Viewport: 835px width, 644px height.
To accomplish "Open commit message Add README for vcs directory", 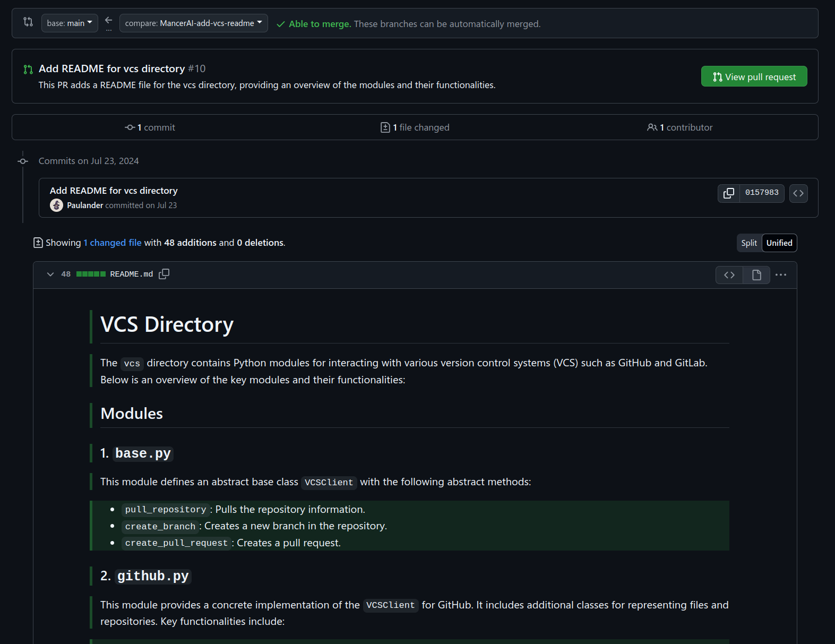I will pos(114,191).
